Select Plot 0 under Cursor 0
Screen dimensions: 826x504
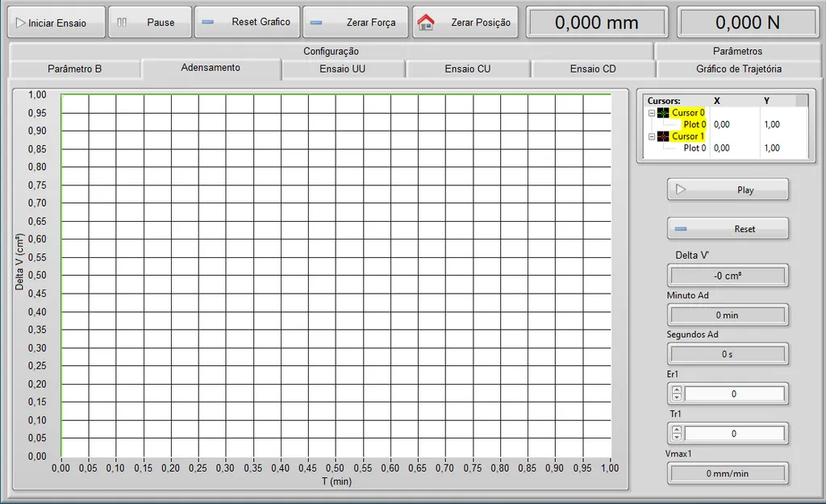695,124
